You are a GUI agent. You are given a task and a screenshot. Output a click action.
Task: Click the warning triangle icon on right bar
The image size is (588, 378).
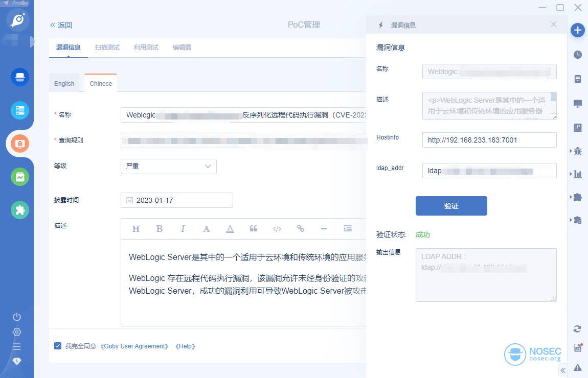pyautogui.click(x=577, y=367)
